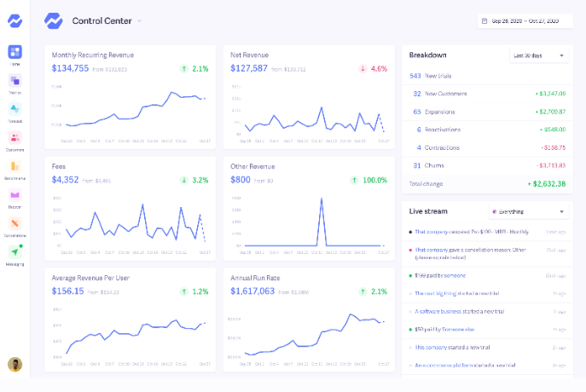
Task: Open the Last 30 days Breakdown dropdown
Action: pos(539,55)
